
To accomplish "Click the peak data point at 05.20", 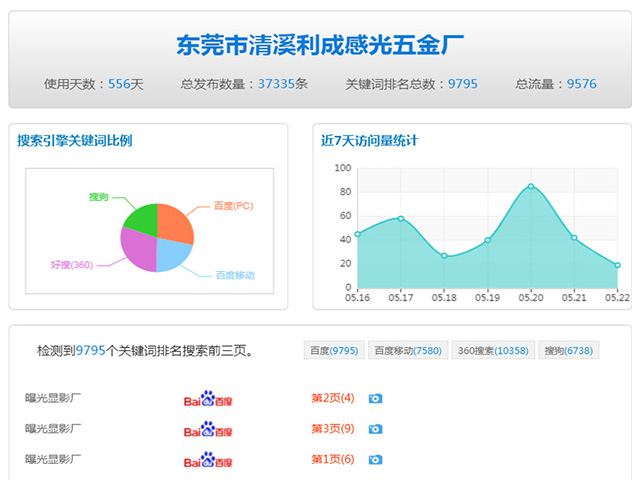I will tap(531, 186).
